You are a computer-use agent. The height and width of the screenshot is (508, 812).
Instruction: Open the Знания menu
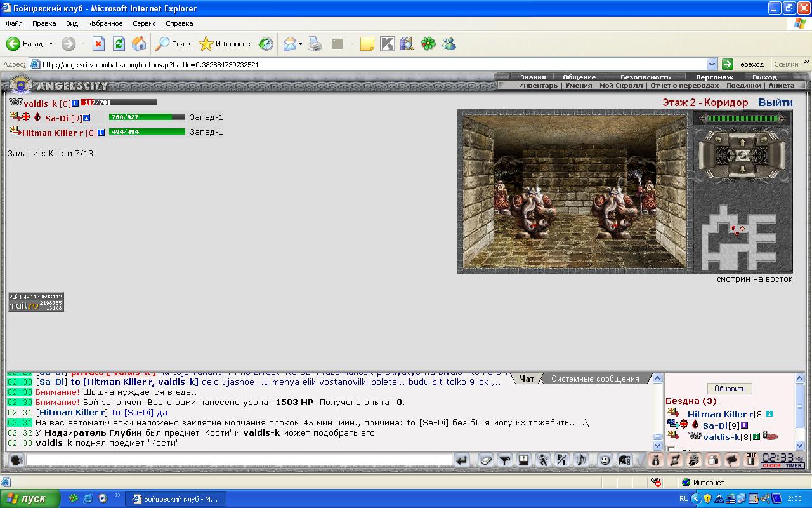(x=533, y=77)
